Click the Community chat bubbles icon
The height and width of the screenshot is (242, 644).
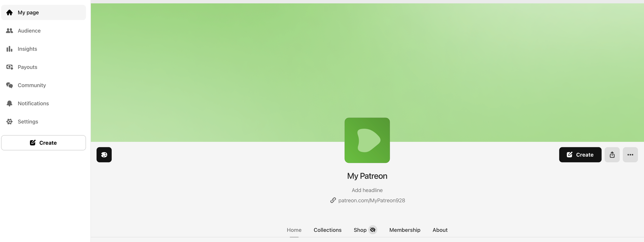coord(9,85)
